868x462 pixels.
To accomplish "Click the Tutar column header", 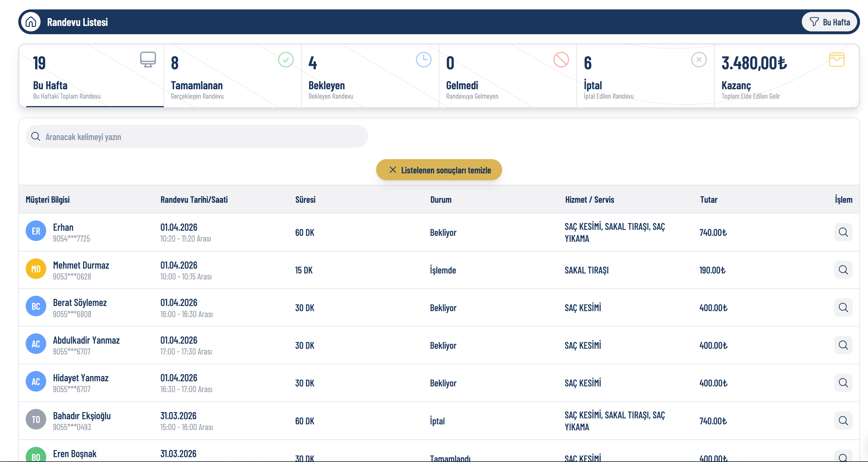I will point(708,200).
